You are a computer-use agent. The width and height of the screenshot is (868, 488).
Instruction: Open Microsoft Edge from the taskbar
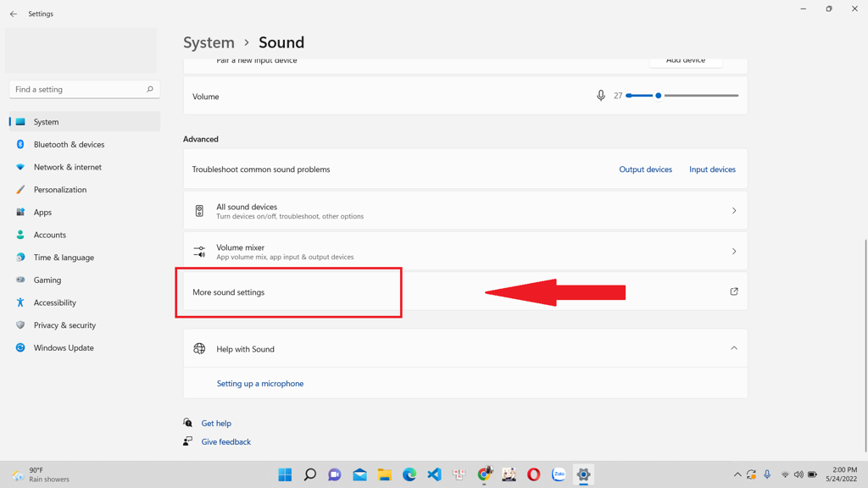409,474
